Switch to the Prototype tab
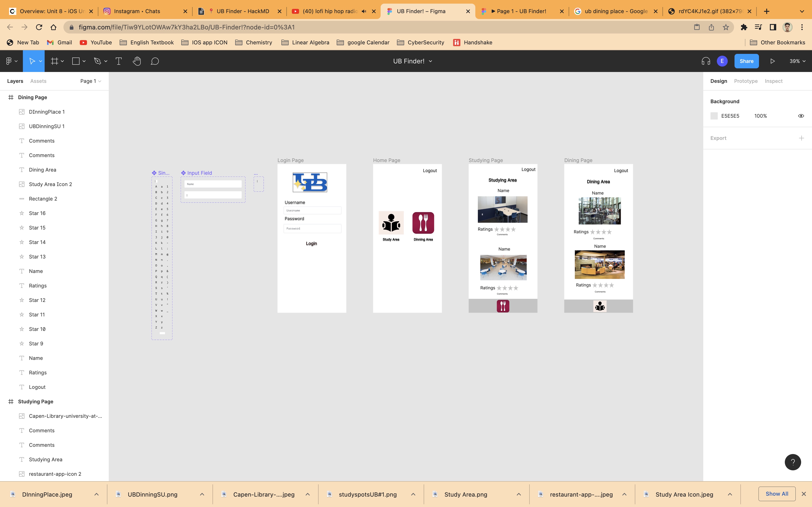The image size is (812, 507). [x=746, y=81]
